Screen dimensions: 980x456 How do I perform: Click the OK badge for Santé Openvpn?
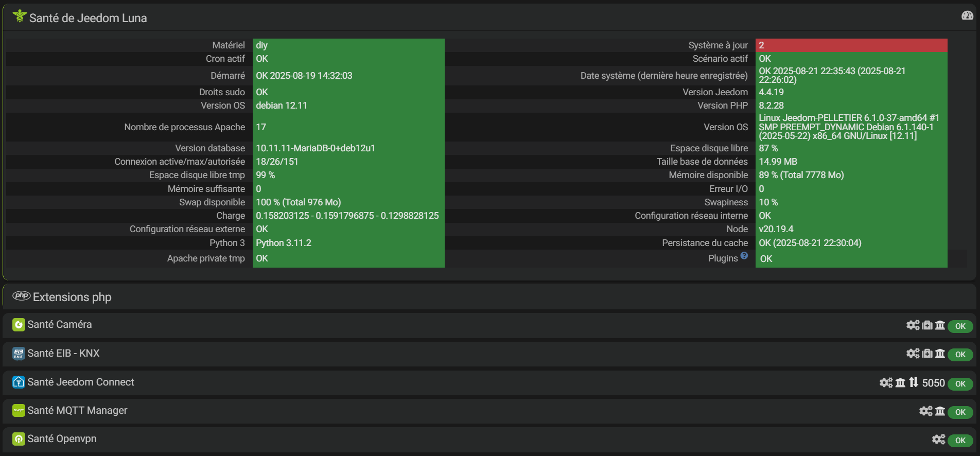[960, 441]
